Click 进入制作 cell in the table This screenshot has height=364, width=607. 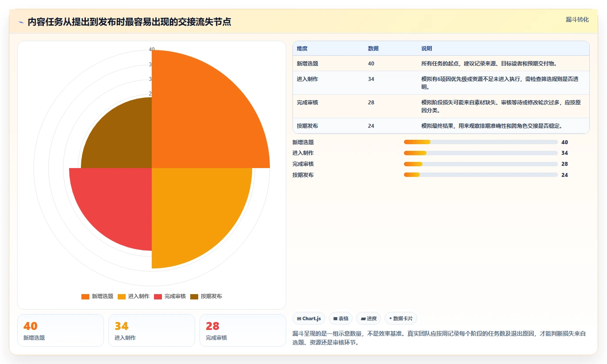coord(307,79)
